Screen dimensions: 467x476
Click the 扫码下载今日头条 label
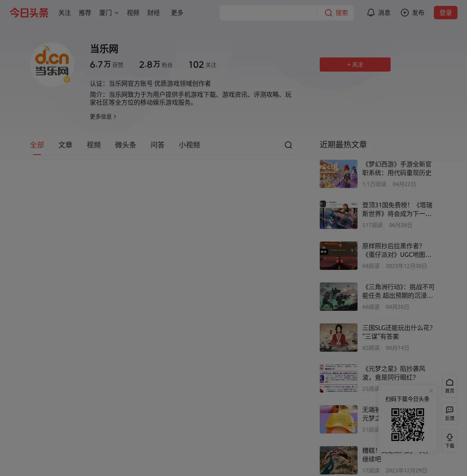pyautogui.click(x=408, y=399)
